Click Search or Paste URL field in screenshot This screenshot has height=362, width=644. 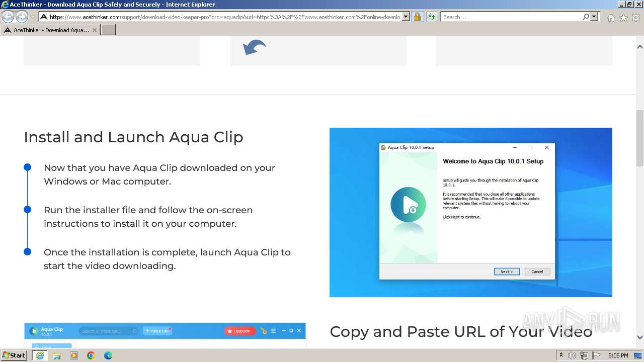[x=109, y=331]
